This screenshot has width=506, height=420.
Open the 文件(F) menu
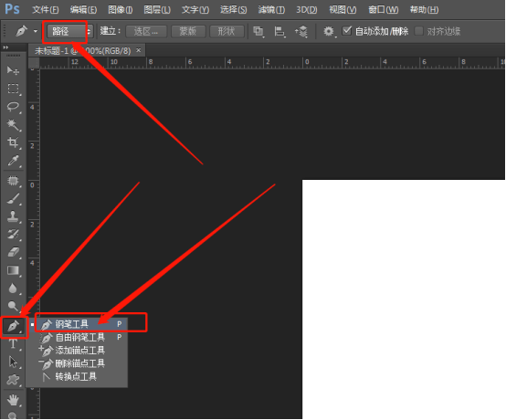click(x=45, y=10)
